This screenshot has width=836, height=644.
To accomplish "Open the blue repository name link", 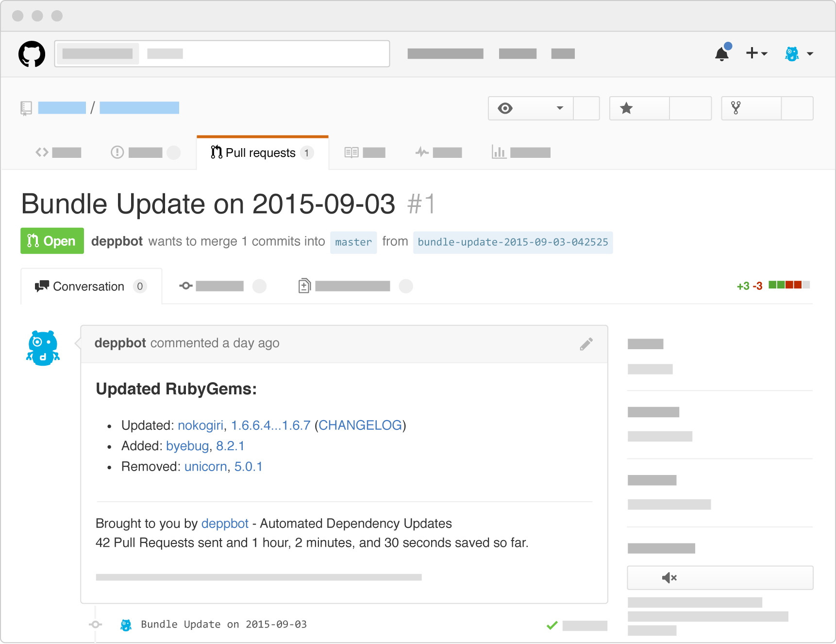I will (x=139, y=108).
